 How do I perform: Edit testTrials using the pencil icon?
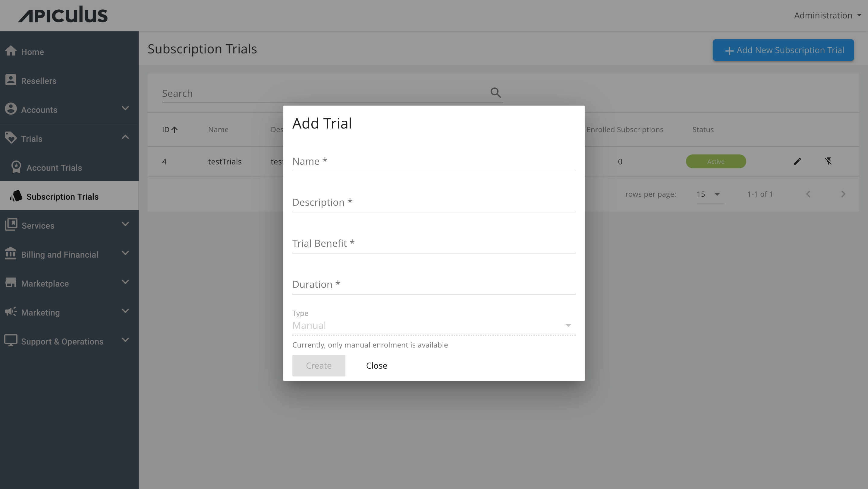[x=797, y=161]
